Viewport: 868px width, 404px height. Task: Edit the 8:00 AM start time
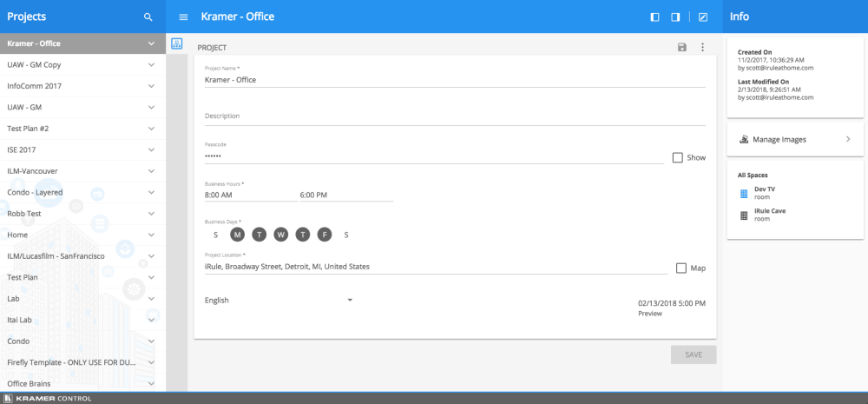tap(251, 195)
